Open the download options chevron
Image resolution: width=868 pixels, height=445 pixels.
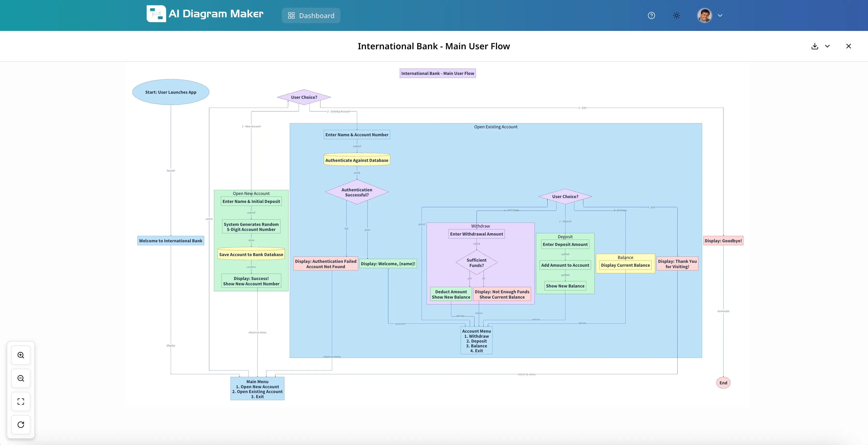coord(828,46)
